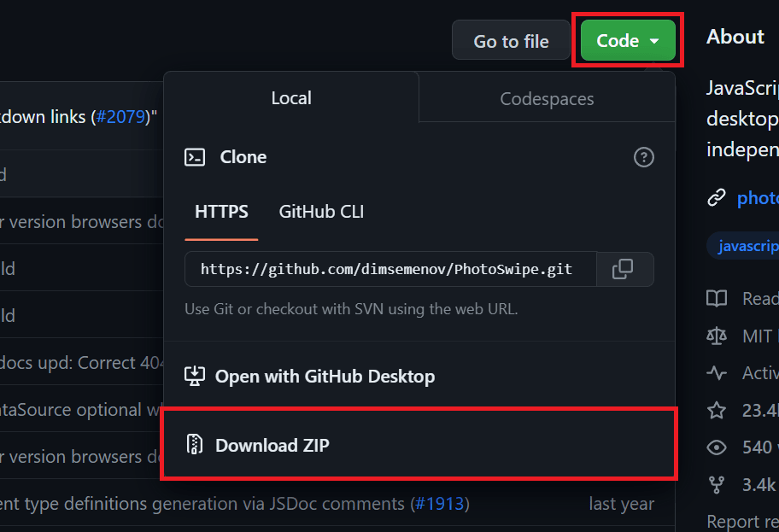This screenshot has height=532, width=779.
Task: Click the Activity link in About
Action: click(x=760, y=372)
